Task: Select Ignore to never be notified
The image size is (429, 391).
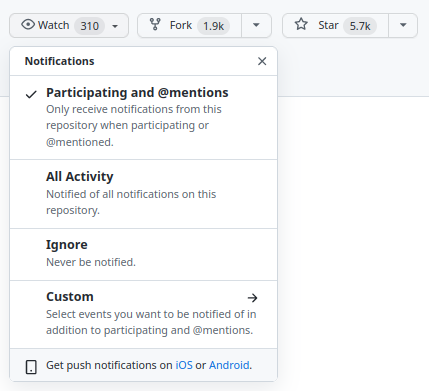Action: click(144, 255)
